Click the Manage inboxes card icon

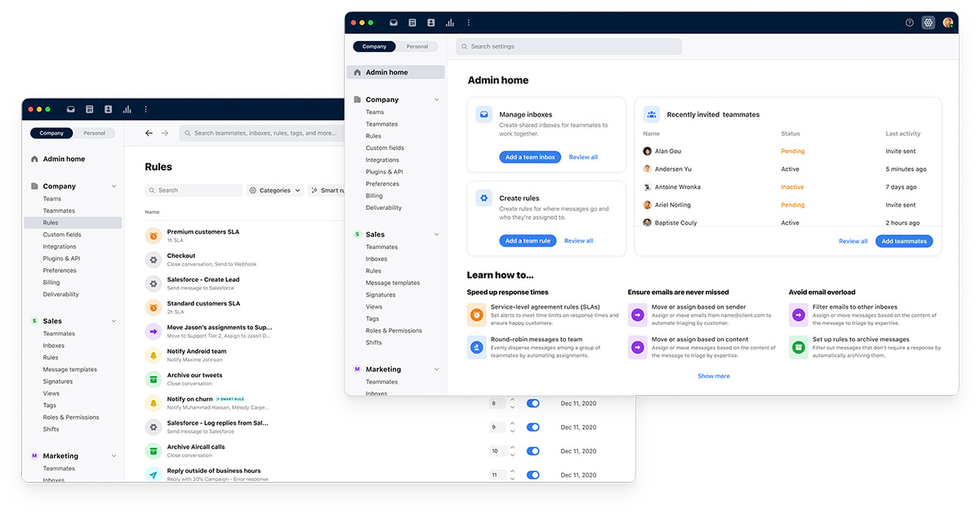click(x=484, y=115)
